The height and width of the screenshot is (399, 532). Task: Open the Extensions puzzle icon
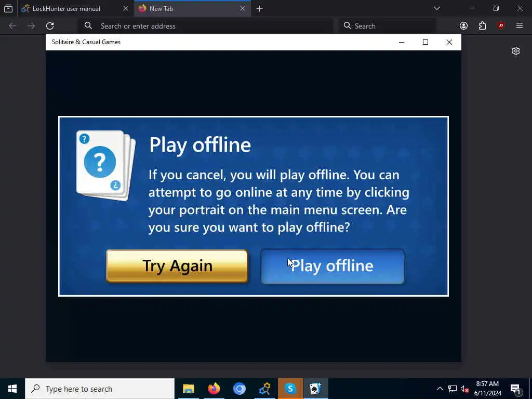coord(482,26)
